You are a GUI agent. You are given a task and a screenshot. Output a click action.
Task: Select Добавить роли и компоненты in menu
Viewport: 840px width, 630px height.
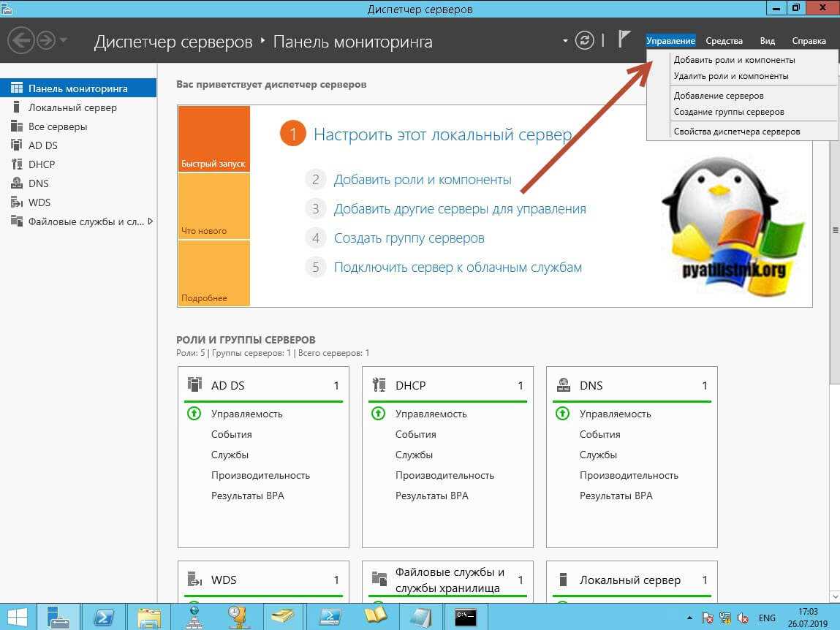click(734, 60)
